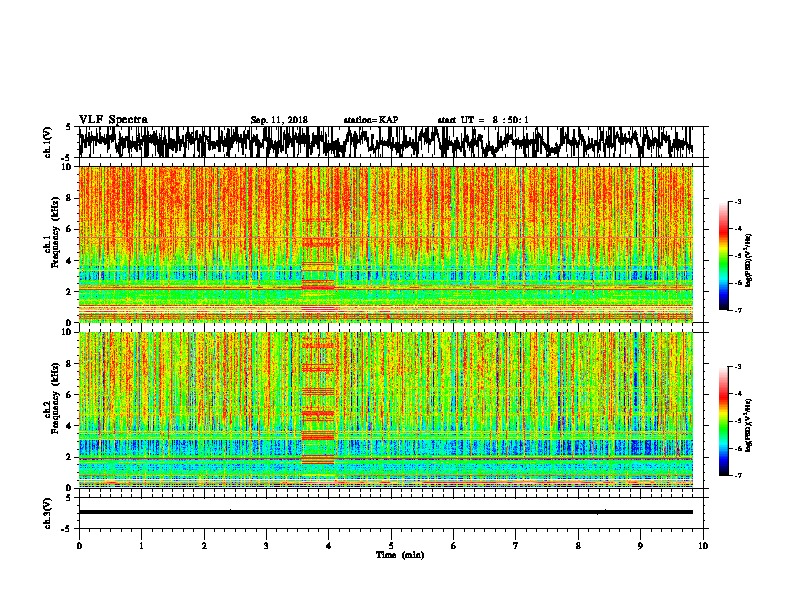Click the 'Time (min)' x-axis label
This screenshot has width=792, height=612.
point(400,555)
